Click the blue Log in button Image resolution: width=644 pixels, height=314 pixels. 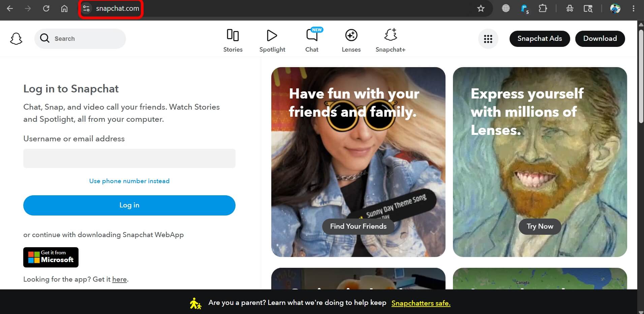tap(129, 205)
